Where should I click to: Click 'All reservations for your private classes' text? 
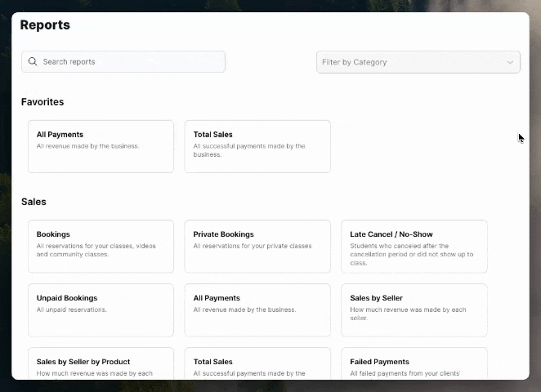tap(253, 246)
